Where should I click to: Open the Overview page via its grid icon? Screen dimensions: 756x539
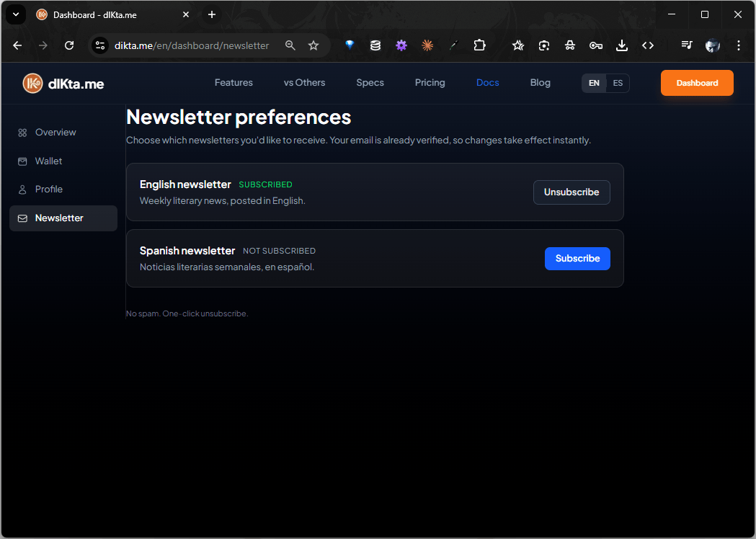click(21, 132)
